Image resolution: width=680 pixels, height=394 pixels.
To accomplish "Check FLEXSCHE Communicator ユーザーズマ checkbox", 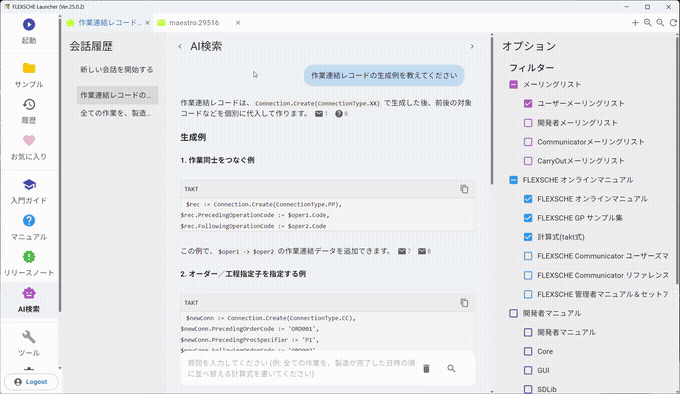I will point(528,256).
